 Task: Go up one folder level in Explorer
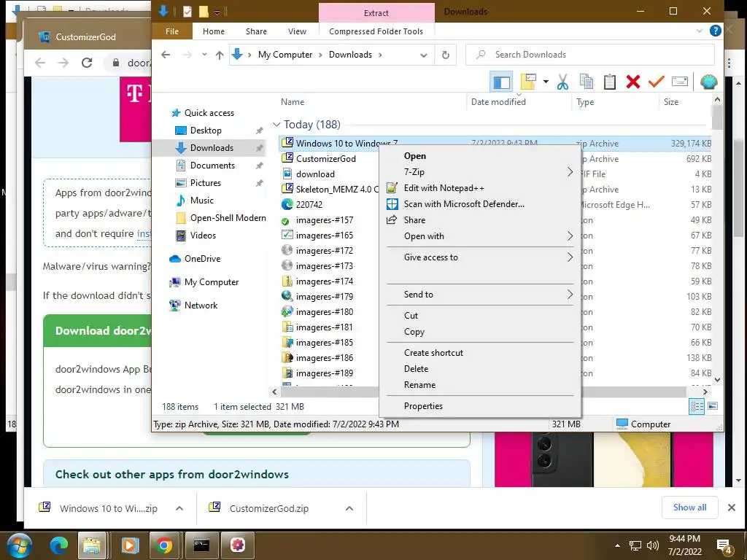219,55
